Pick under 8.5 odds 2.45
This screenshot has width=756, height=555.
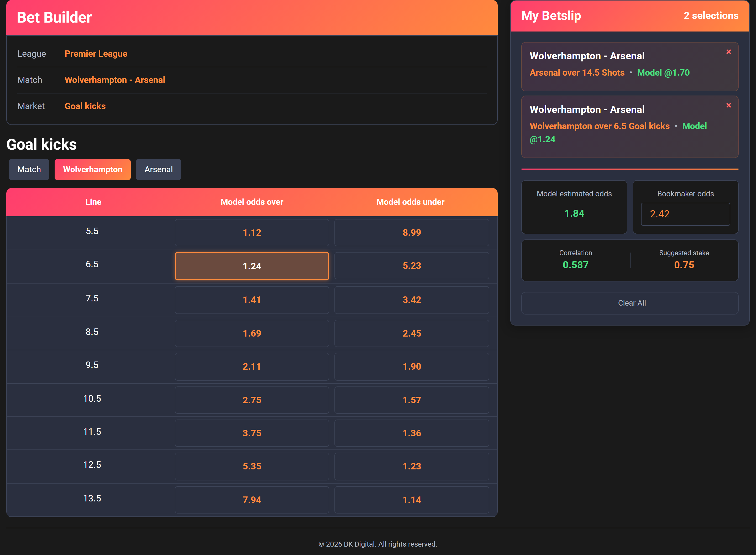click(x=412, y=333)
